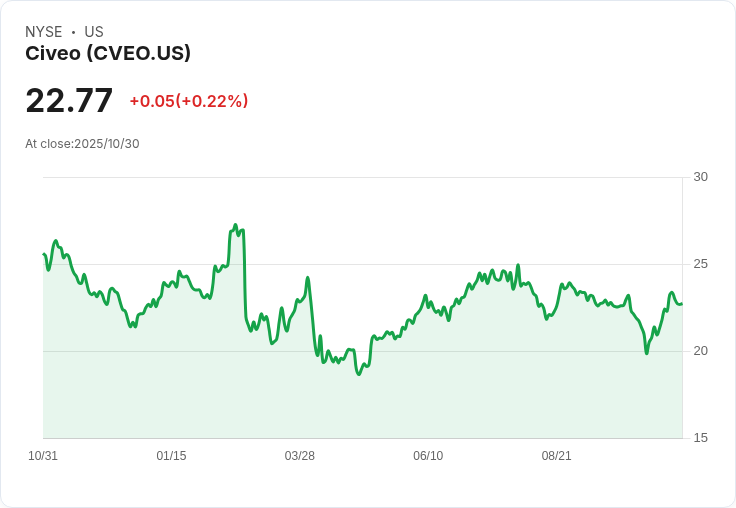Click the NYSE exchange label
Image resolution: width=736 pixels, height=508 pixels.
[x=44, y=32]
